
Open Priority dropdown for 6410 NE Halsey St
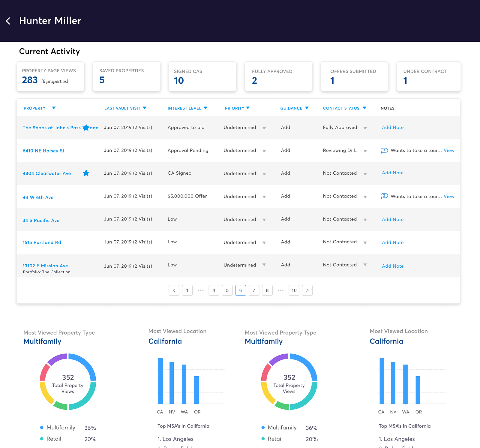264,151
